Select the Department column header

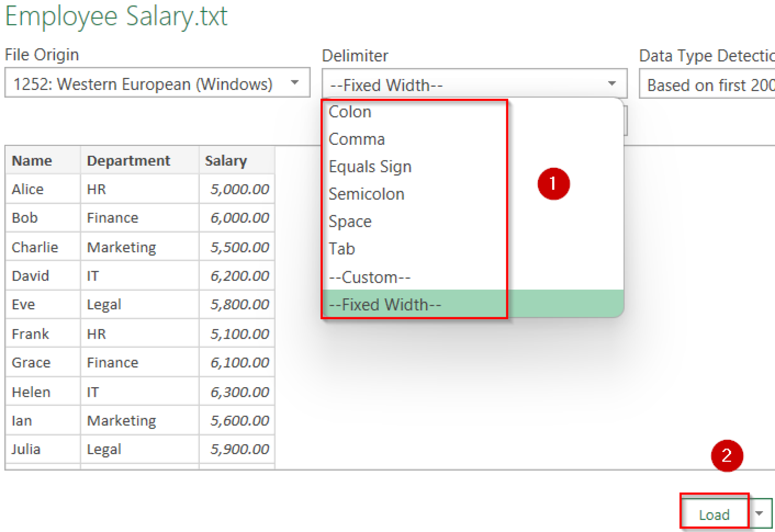point(128,160)
